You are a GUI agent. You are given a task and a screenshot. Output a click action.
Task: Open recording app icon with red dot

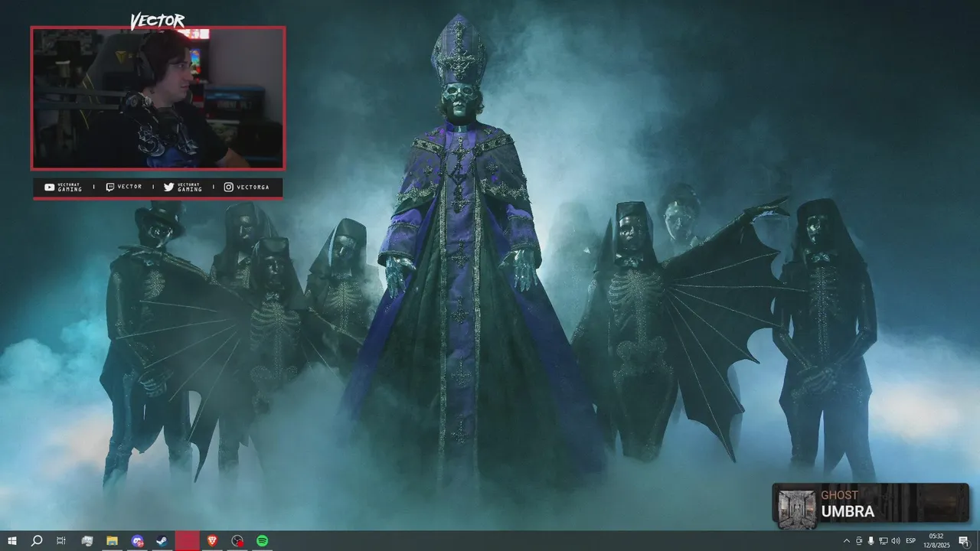point(237,541)
